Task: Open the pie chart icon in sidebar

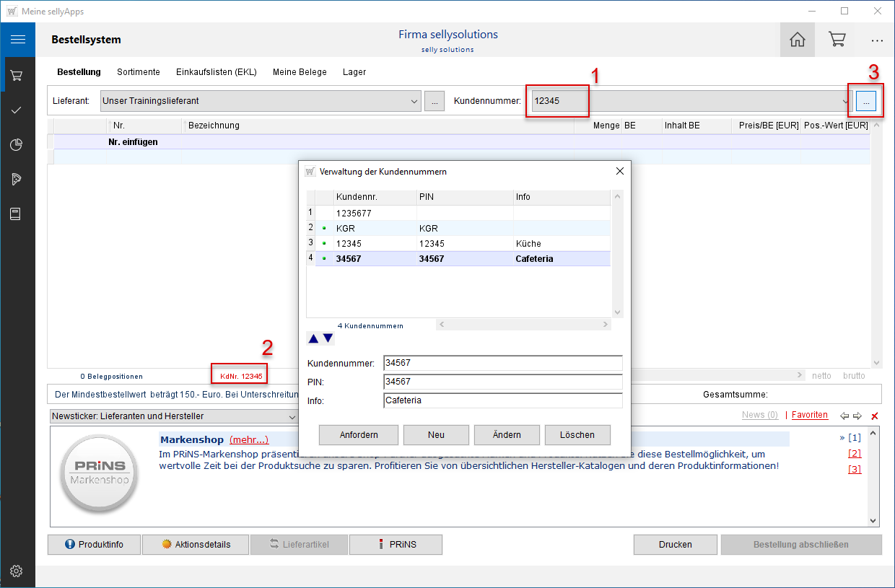Action: click(17, 145)
